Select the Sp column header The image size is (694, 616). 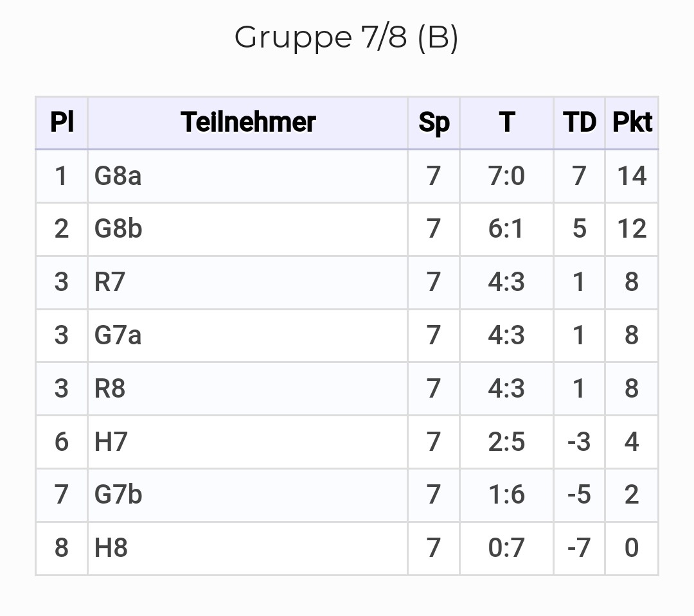[434, 122]
